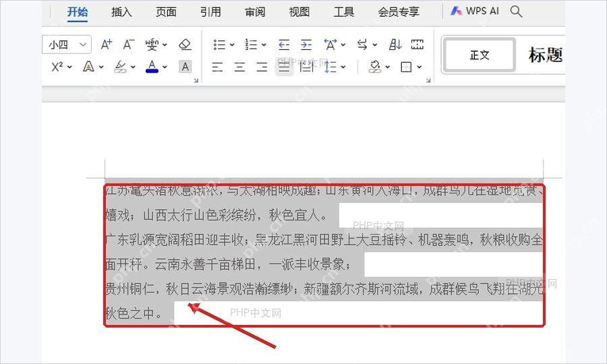607x364 pixels.
Task: Align text left
Action: [x=217, y=67]
